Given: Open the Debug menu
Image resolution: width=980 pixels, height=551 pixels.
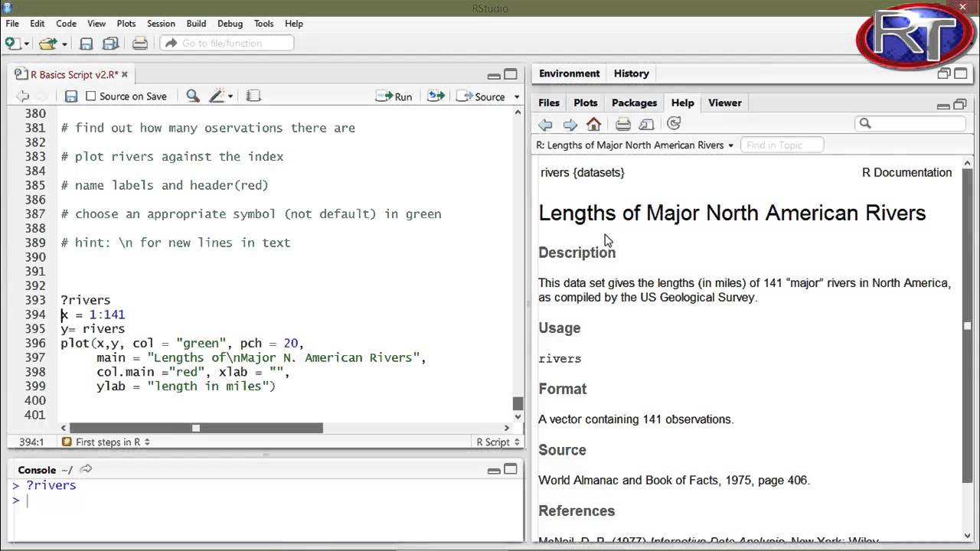Looking at the screenshot, I should click(x=230, y=24).
